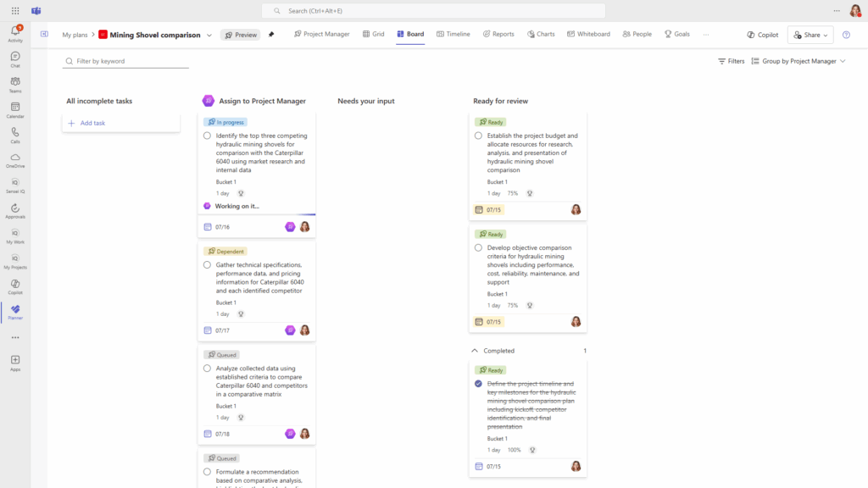Click the Preview button
The height and width of the screenshot is (488, 868).
click(240, 35)
